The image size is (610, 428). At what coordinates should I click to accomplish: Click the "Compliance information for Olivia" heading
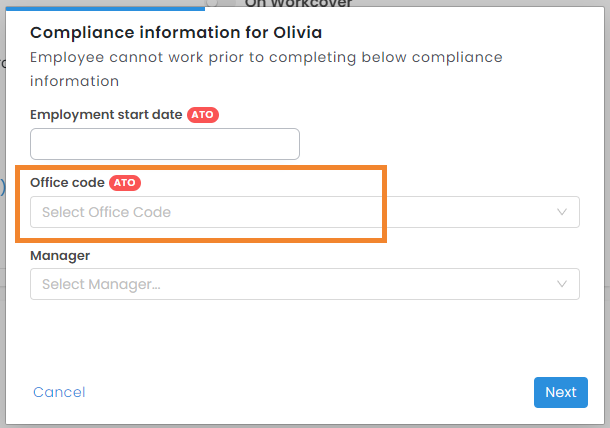tap(176, 33)
